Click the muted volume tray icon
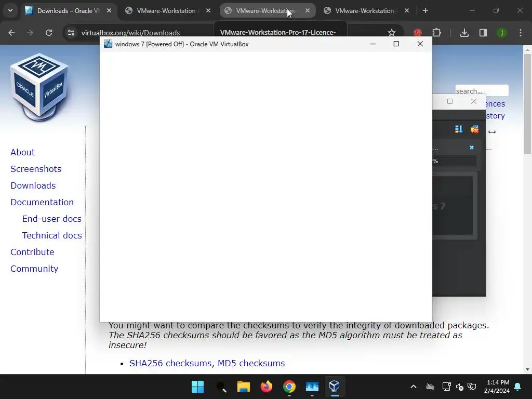Screen dimensions: 532x399 460,387
